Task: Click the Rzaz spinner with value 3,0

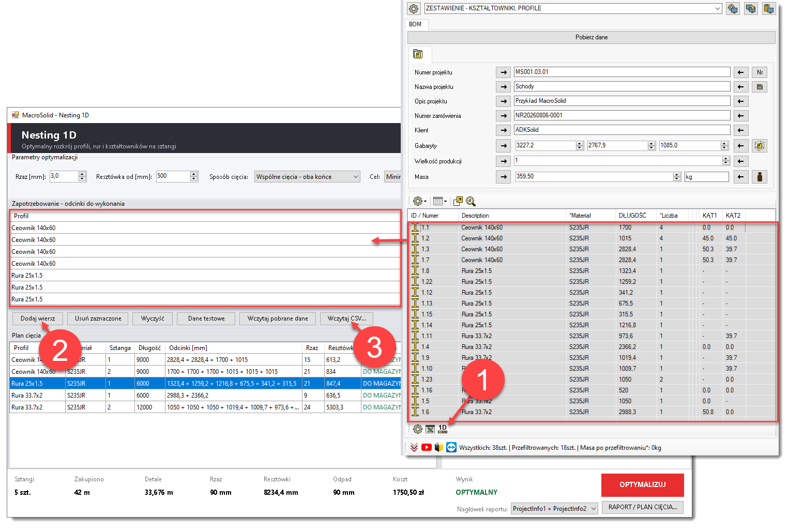Action: tap(82, 177)
